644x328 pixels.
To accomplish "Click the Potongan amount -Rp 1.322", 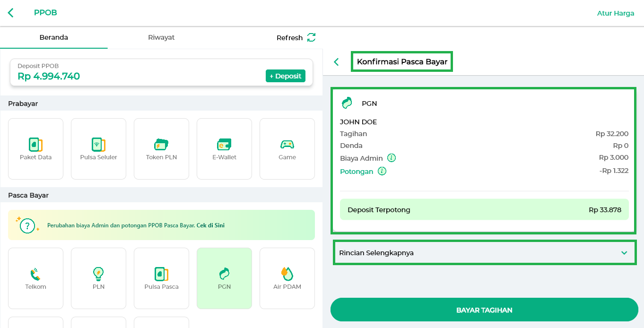I will coord(614,171).
